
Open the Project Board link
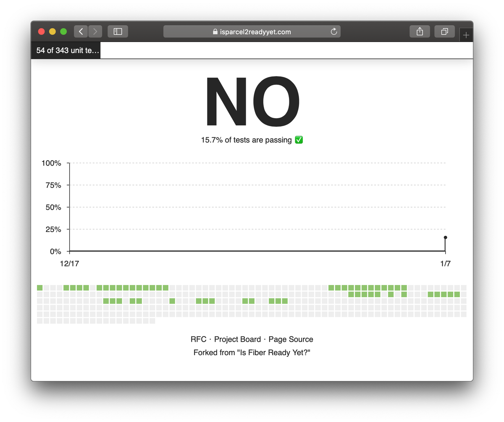238,339
